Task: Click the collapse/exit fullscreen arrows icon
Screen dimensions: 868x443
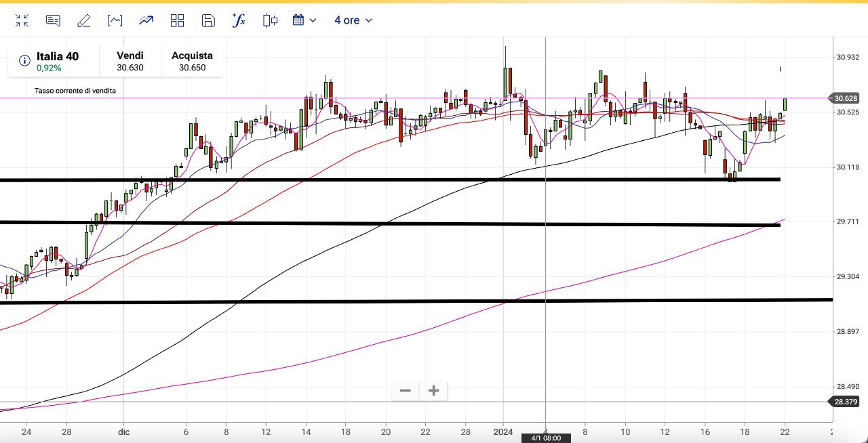Action: coord(22,20)
